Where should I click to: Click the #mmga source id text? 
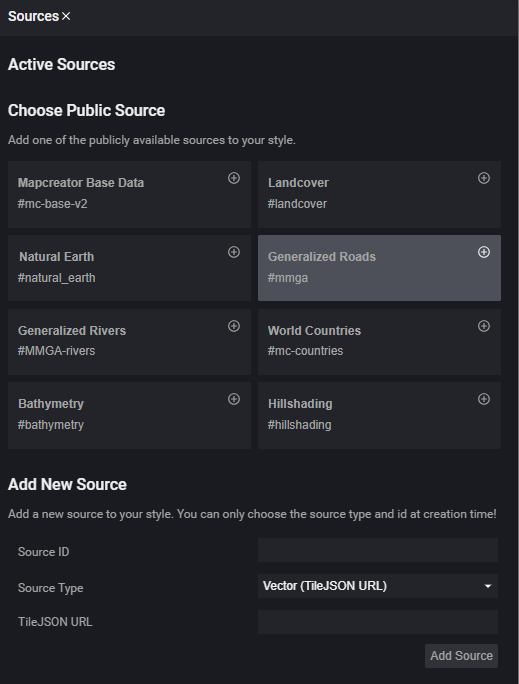pos(288,278)
